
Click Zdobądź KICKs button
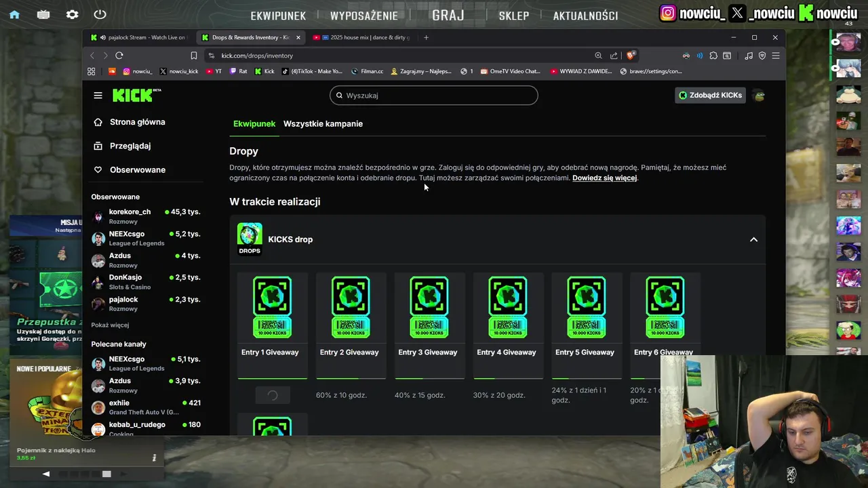click(710, 96)
